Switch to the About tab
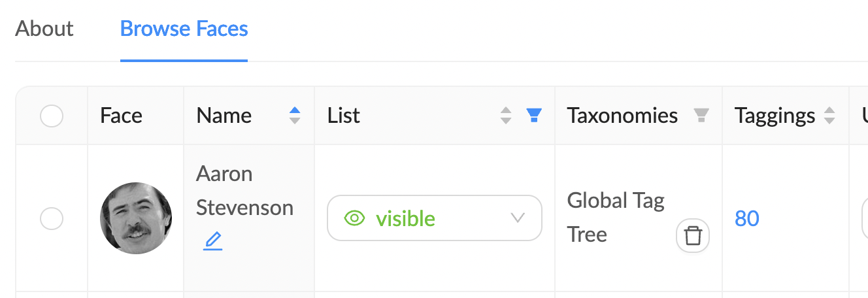 [x=44, y=29]
